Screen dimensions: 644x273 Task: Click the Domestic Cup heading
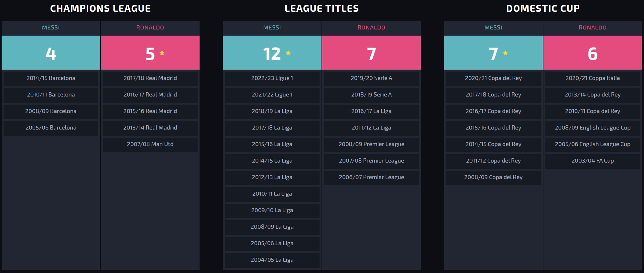click(x=543, y=8)
